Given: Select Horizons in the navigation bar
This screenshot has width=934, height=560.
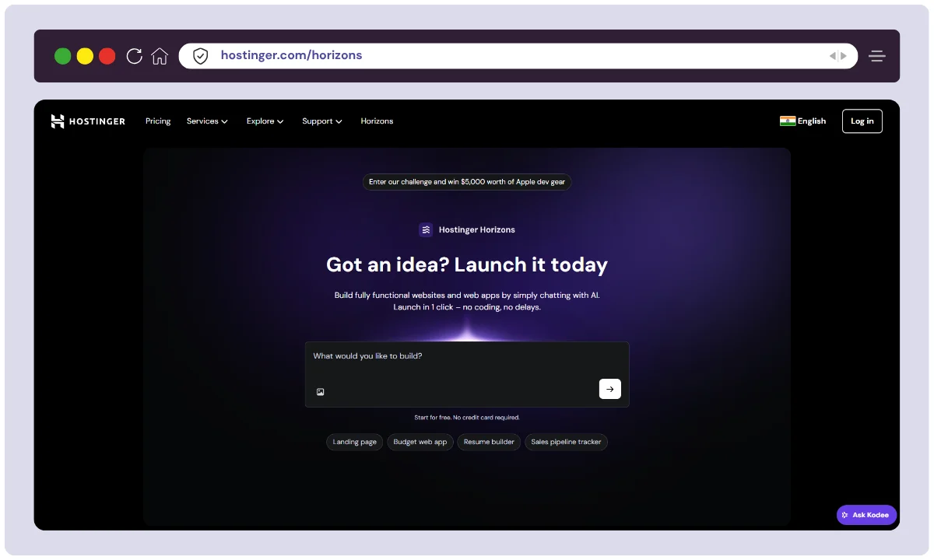Looking at the screenshot, I should 377,121.
